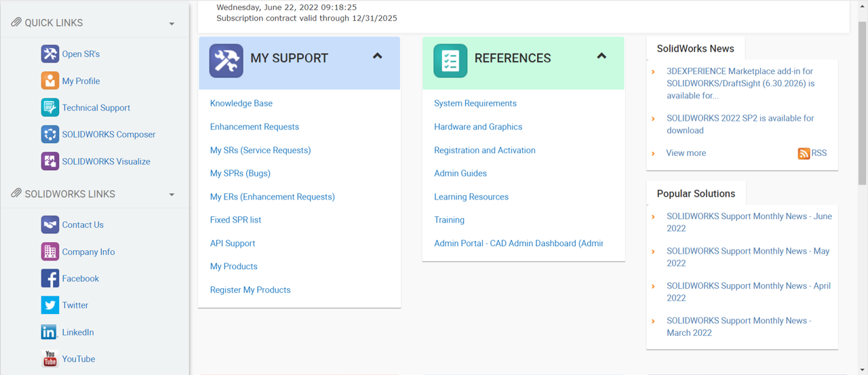This screenshot has height=375, width=868.
Task: Click the Contact Us handshake icon
Action: point(50,224)
